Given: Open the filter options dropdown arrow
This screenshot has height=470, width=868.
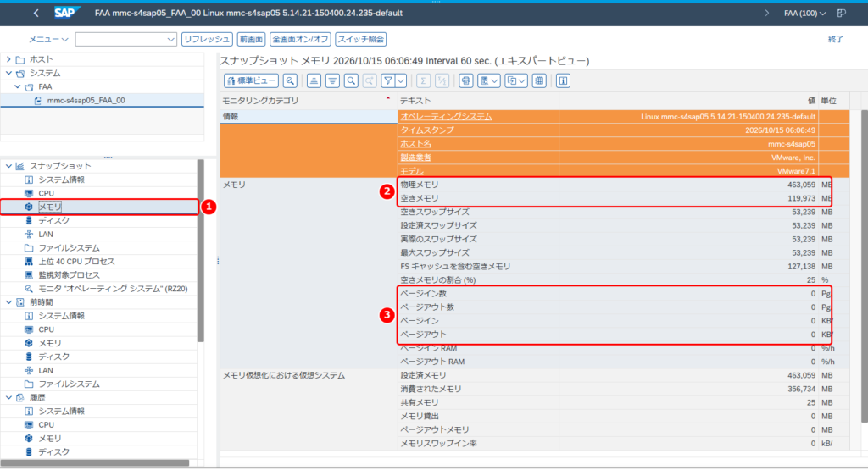Looking at the screenshot, I should 401,80.
